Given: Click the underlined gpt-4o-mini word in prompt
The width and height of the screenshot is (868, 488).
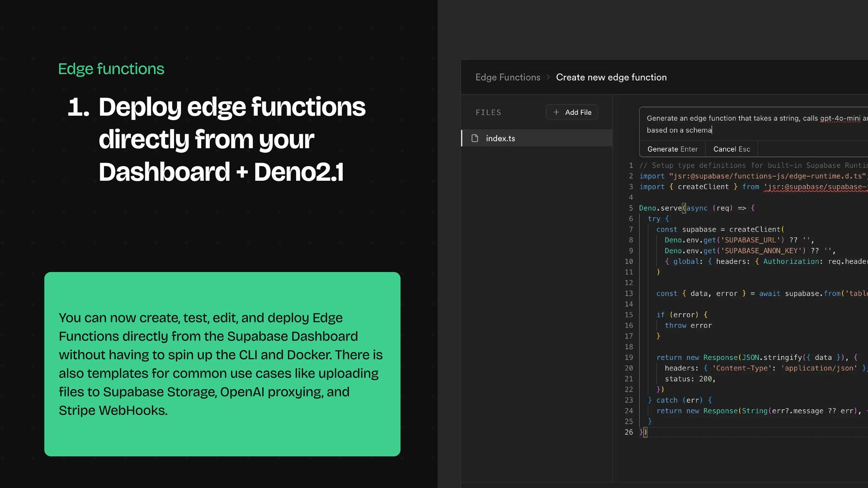Looking at the screenshot, I should (840, 118).
